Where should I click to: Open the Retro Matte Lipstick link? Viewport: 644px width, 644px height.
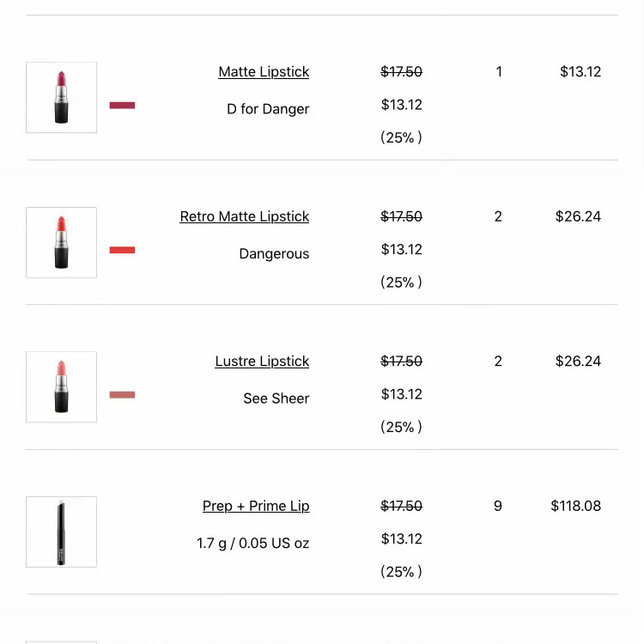[245, 216]
